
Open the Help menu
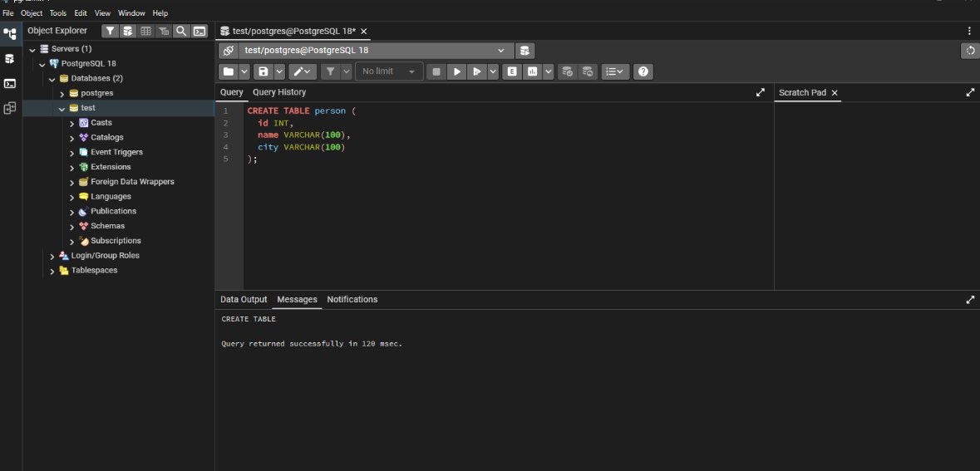point(160,13)
